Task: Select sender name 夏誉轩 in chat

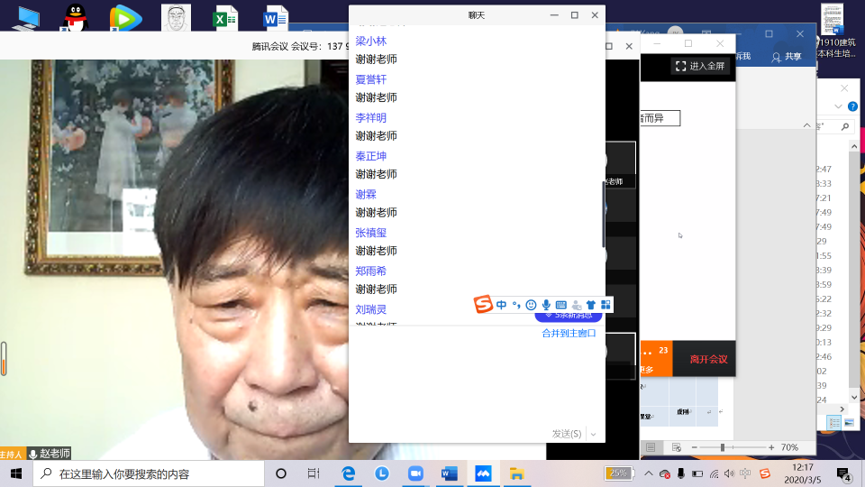Action: tap(371, 79)
